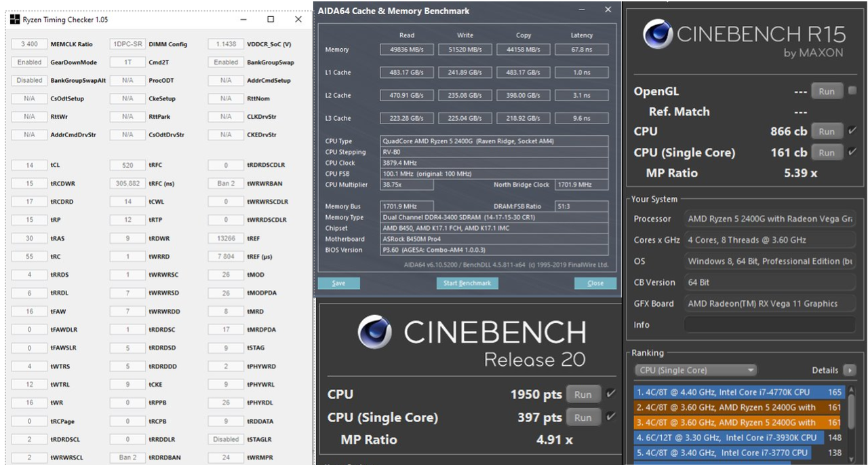868x465 pixels.
Task: Close the AIDA64 window with the X icon
Action: [x=608, y=10]
